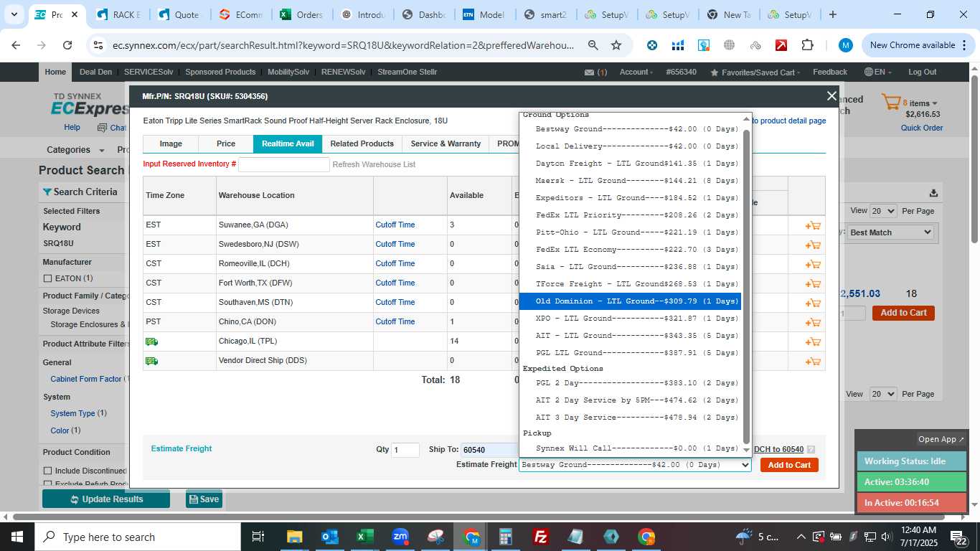Add Fort Worth,TX warehouse to cart icon

pos(813,283)
